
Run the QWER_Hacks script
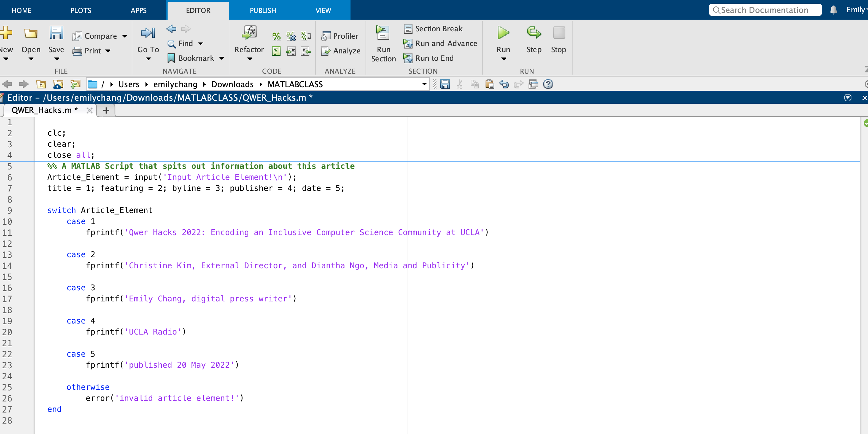click(x=503, y=38)
